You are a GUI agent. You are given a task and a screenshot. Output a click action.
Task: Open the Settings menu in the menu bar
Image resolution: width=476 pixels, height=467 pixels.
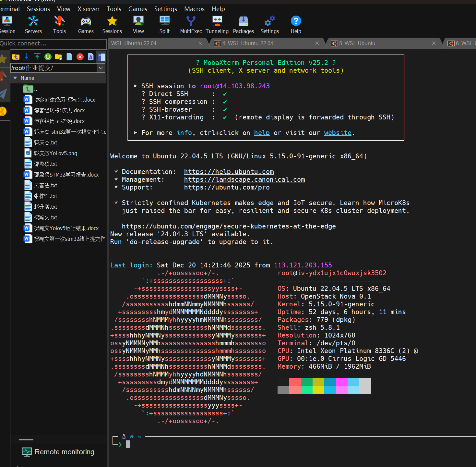tap(165, 9)
